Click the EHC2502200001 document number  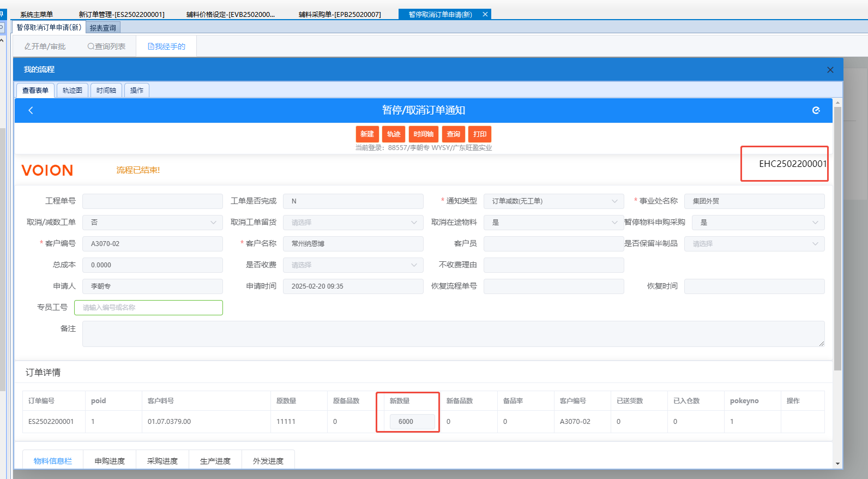pos(793,164)
